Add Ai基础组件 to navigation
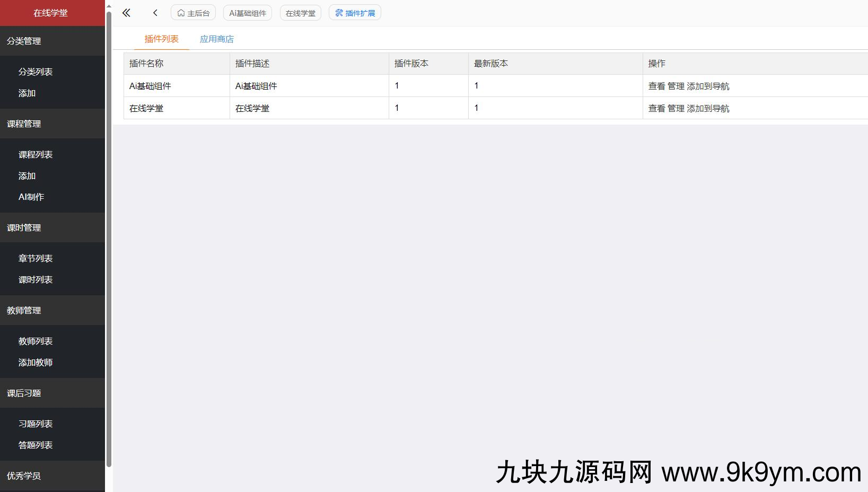This screenshot has width=868, height=492. click(x=708, y=86)
